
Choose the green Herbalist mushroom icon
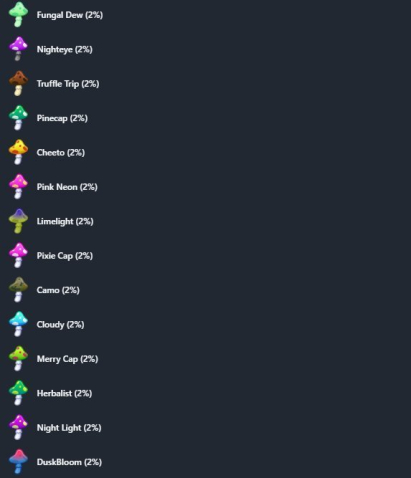pyautogui.click(x=18, y=393)
